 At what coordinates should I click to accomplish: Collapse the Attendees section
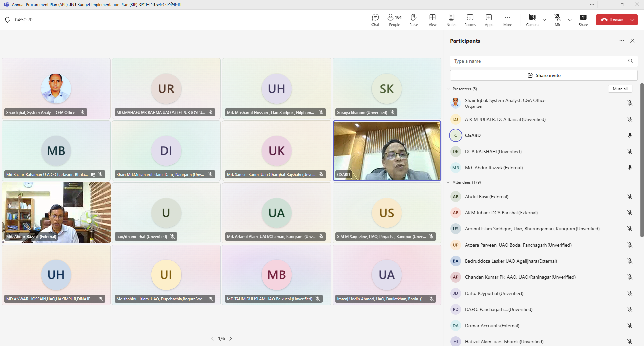(x=448, y=182)
